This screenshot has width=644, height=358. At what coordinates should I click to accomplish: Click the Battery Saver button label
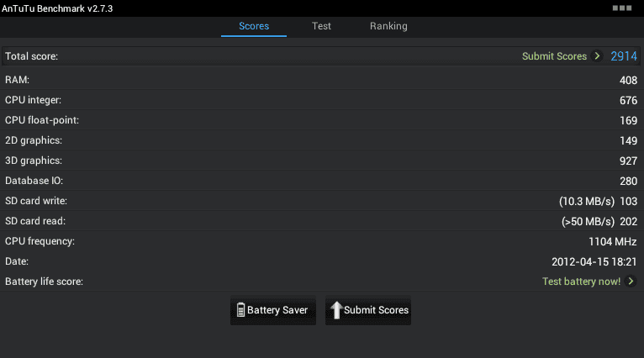tap(277, 310)
